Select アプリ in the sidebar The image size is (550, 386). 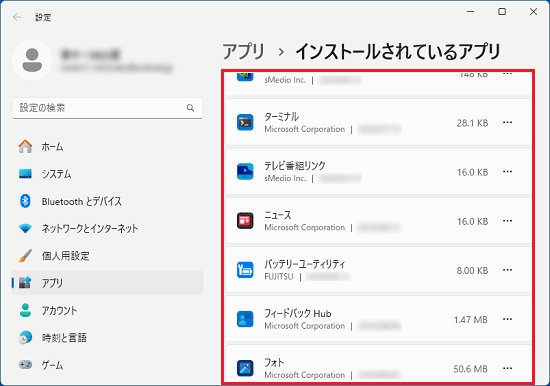[107, 283]
